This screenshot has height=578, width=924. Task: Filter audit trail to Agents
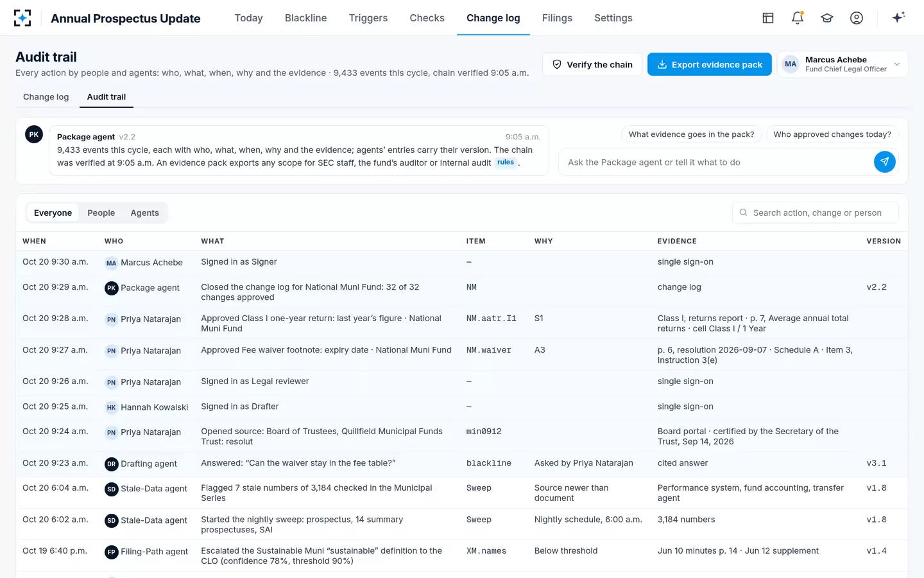(x=144, y=213)
